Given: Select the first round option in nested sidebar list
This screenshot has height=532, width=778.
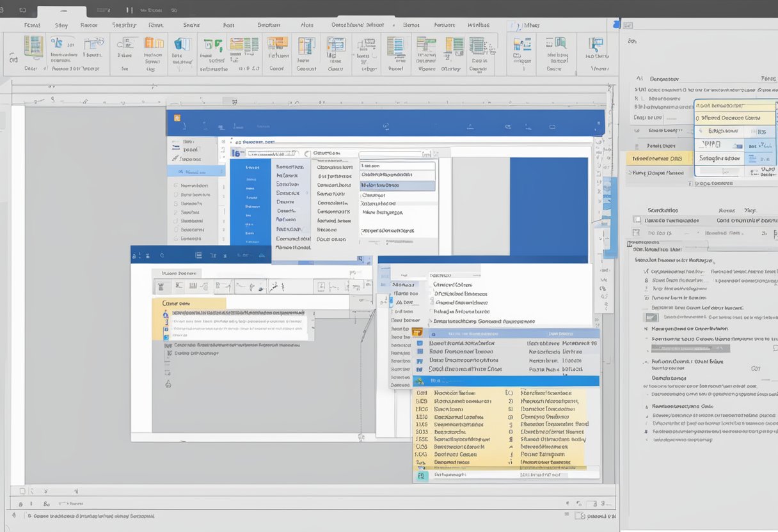Looking at the screenshot, I should 175,185.
